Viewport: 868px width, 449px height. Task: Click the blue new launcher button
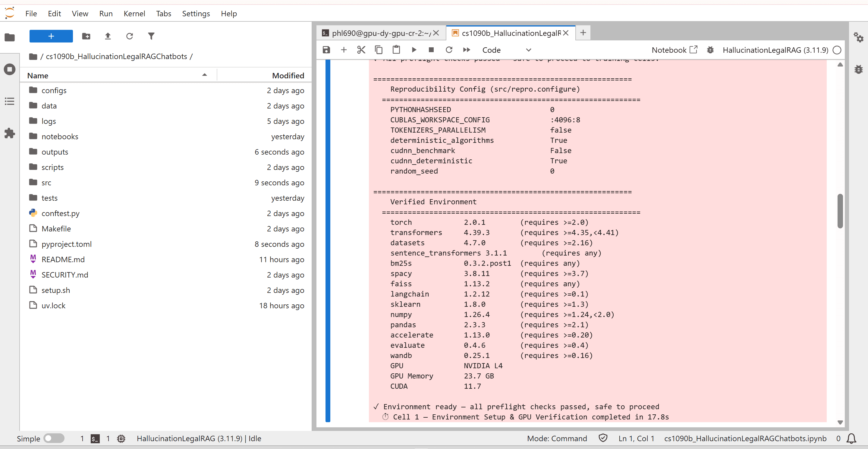click(51, 36)
